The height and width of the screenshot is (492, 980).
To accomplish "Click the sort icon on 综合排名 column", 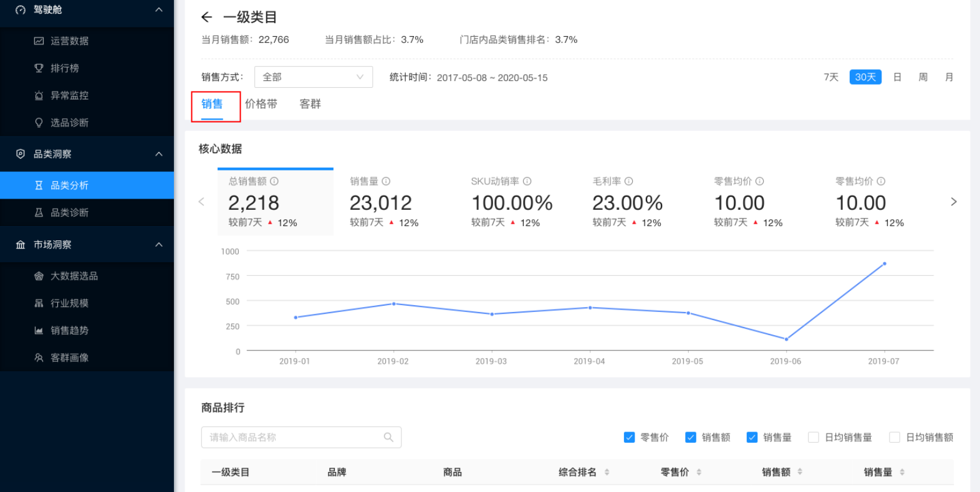I will [607, 472].
